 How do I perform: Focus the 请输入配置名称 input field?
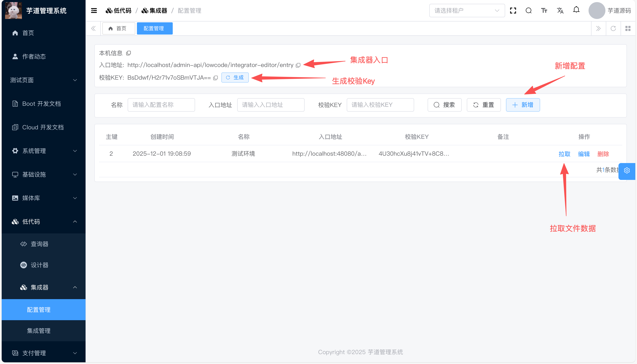(x=161, y=105)
